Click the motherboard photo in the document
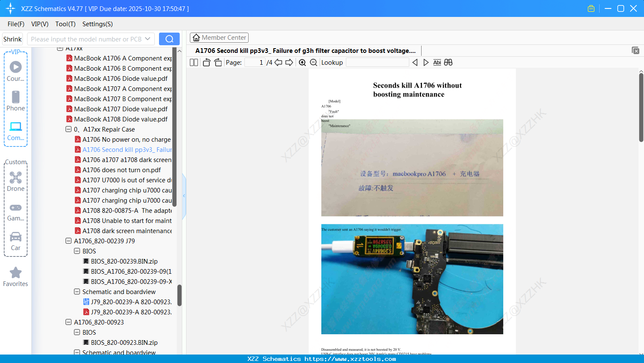The image size is (644, 363). click(412, 279)
